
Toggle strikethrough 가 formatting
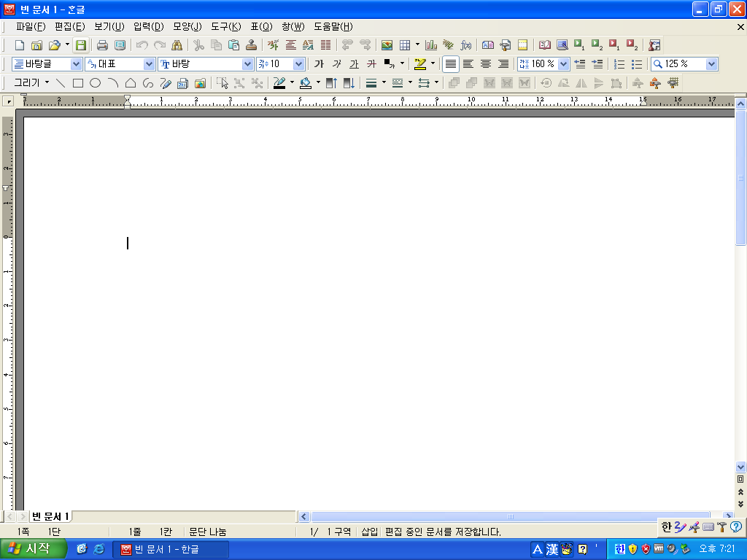(371, 64)
